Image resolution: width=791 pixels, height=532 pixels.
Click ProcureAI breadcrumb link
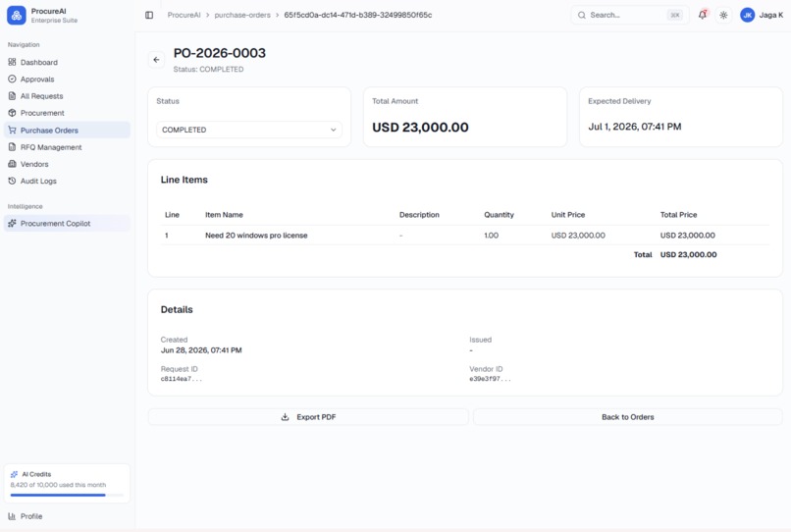(x=185, y=15)
